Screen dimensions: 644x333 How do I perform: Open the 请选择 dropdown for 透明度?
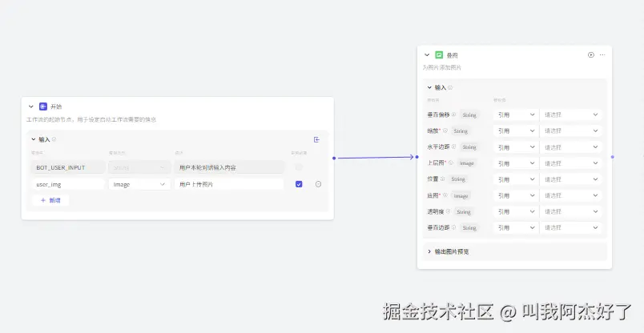(571, 211)
